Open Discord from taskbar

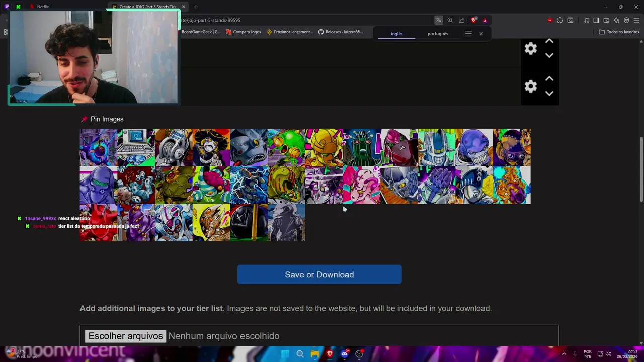(344, 354)
